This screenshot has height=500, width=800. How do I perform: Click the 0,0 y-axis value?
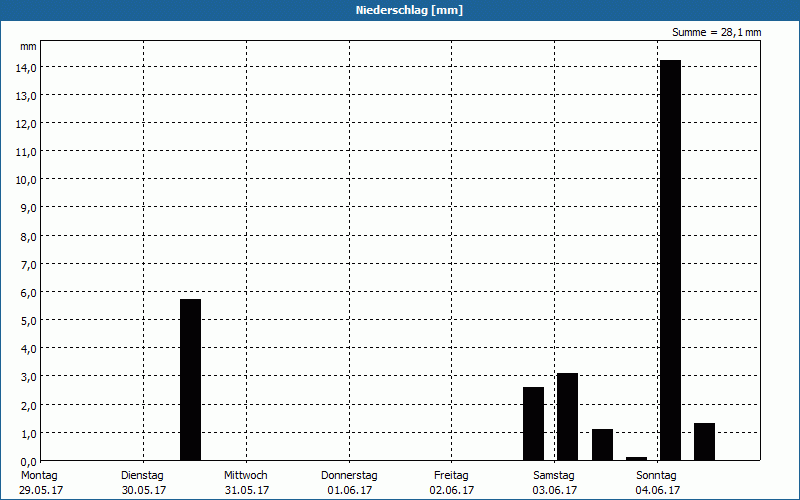pos(28,462)
